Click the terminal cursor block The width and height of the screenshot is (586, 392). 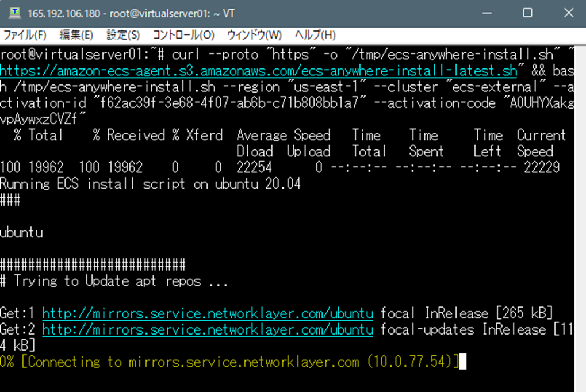coord(463,362)
